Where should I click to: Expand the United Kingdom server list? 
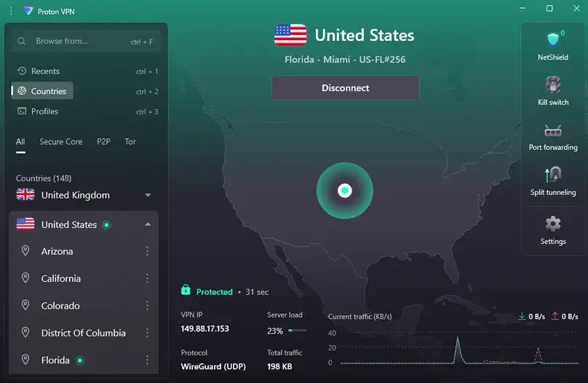148,195
